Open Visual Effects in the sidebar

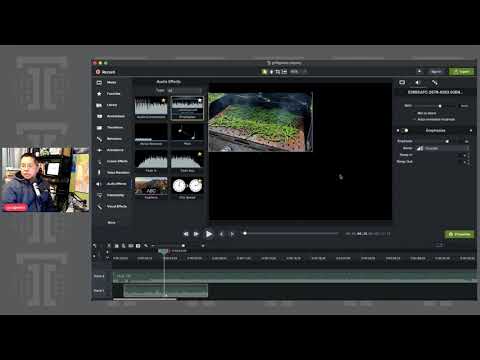(112, 206)
